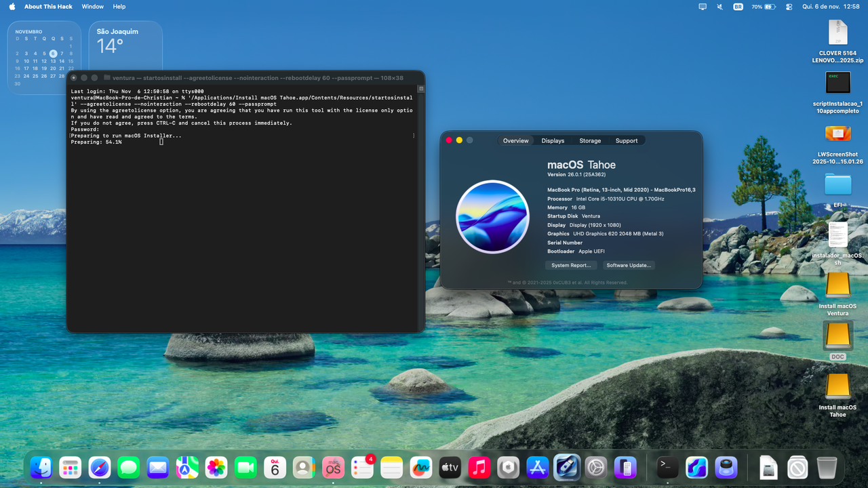The height and width of the screenshot is (488, 868).
Task: Open Calendar app in Dock
Action: tap(275, 467)
